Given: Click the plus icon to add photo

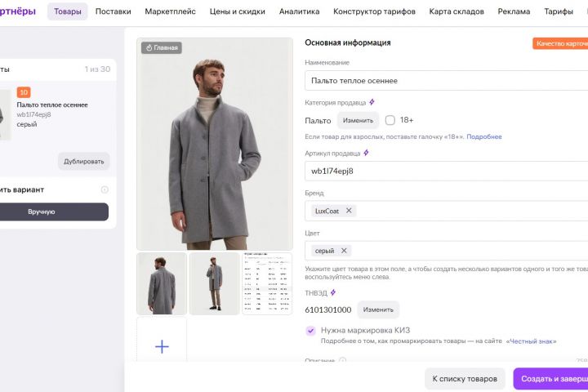Looking at the screenshot, I should pyautogui.click(x=162, y=346).
